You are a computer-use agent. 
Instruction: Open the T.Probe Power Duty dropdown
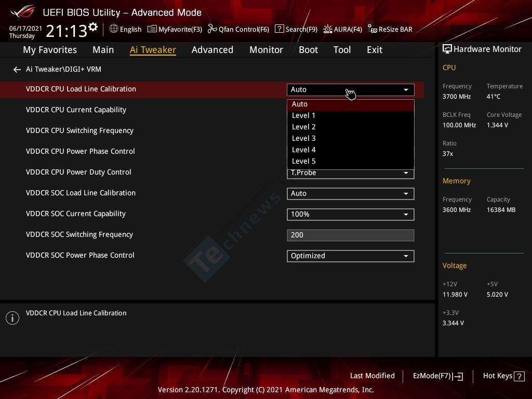click(x=351, y=174)
